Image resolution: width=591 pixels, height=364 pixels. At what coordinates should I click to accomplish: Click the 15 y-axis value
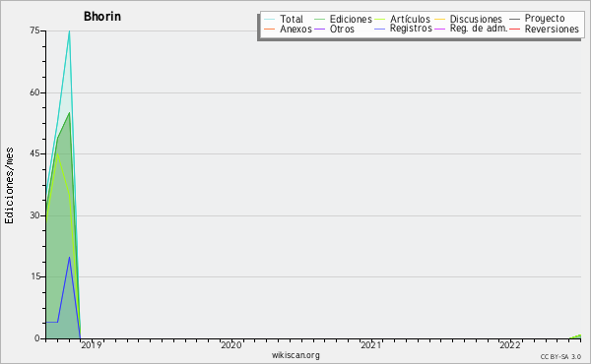pyautogui.click(x=35, y=276)
